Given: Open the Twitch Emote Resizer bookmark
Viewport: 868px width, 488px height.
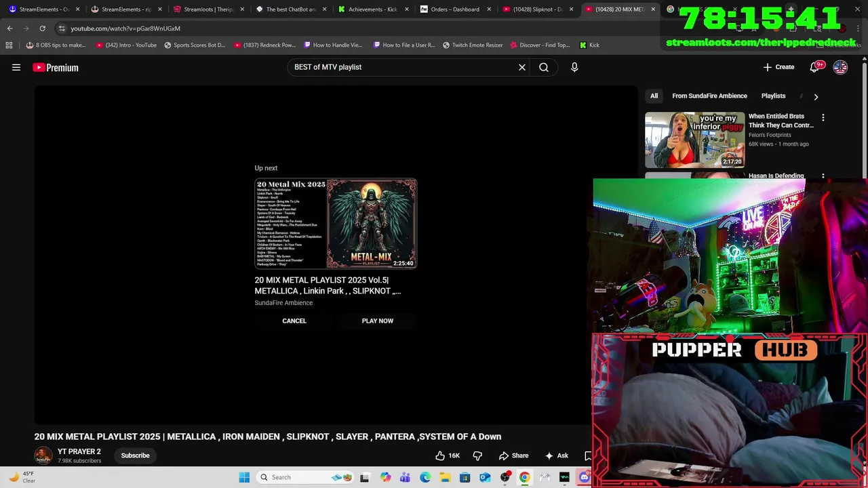Looking at the screenshot, I should pos(473,45).
